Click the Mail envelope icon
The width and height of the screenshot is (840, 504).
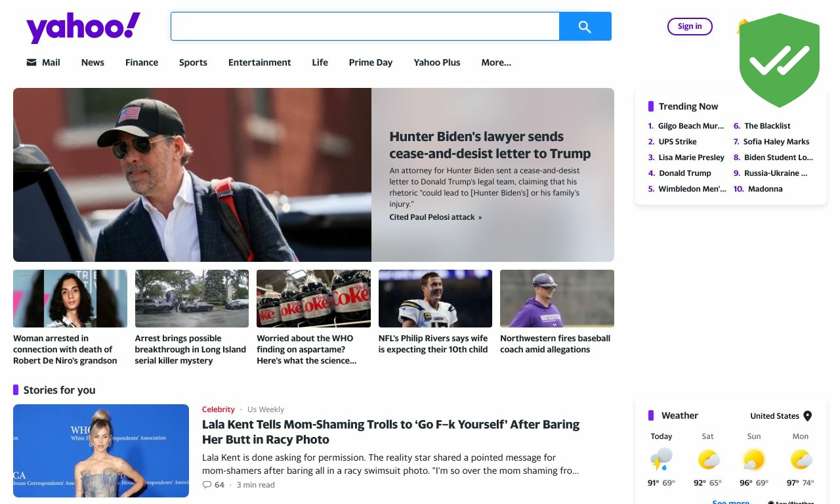(x=31, y=62)
